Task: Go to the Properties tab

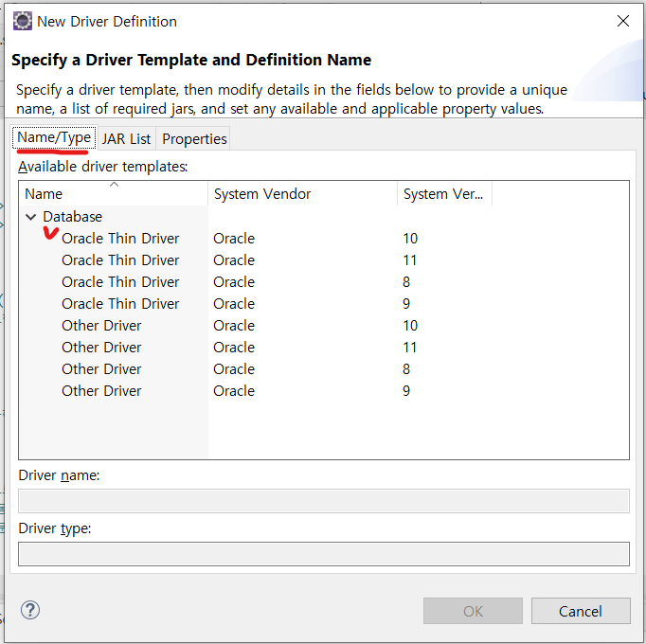Action: click(194, 139)
